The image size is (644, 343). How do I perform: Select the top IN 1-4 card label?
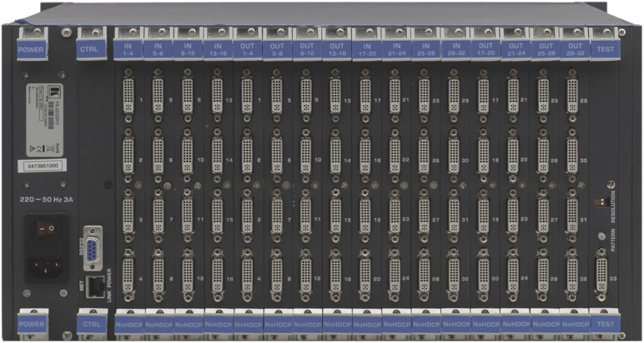[x=128, y=50]
